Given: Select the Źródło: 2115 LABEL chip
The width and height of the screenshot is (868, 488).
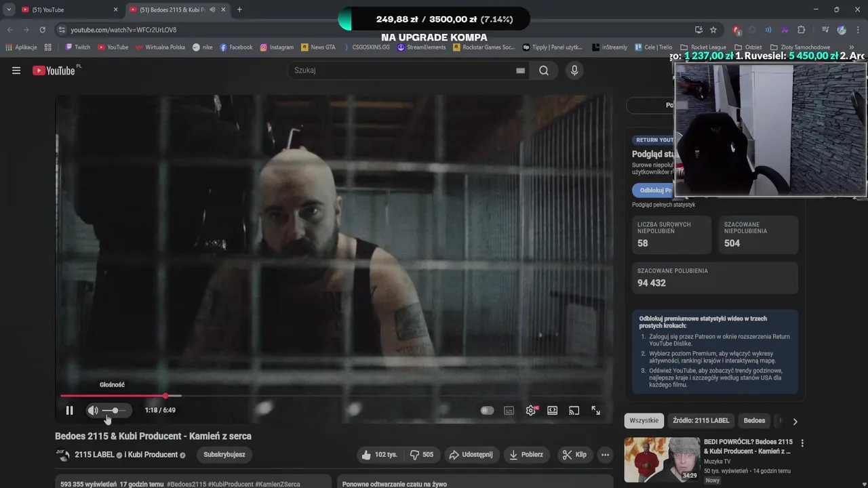Looking at the screenshot, I should pyautogui.click(x=701, y=421).
